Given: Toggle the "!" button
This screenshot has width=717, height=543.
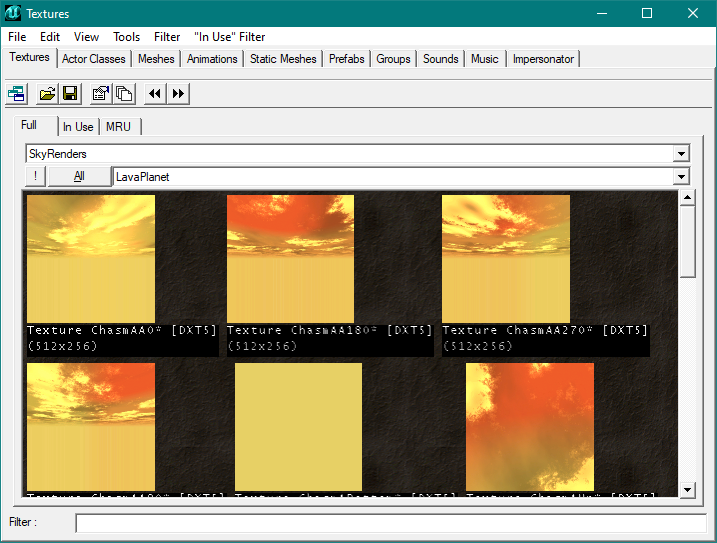Looking at the screenshot, I should [x=35, y=176].
